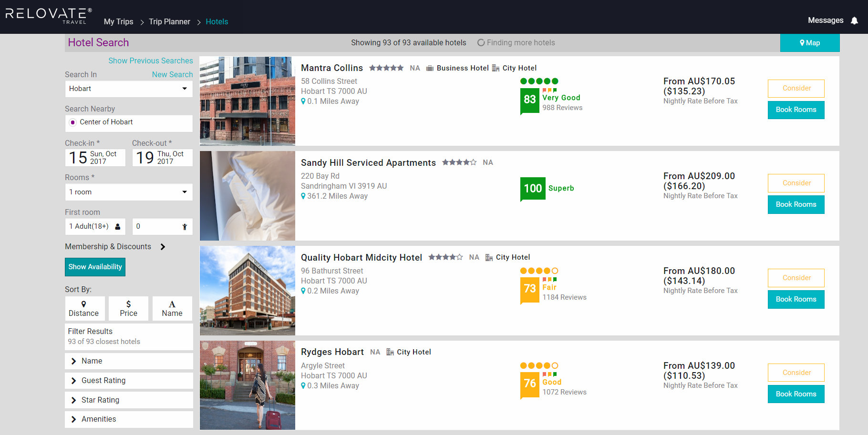Viewport: 868px width, 435px height.
Task: Book Rooms at Quality Hobart Midcity Hotel
Action: pyautogui.click(x=796, y=300)
